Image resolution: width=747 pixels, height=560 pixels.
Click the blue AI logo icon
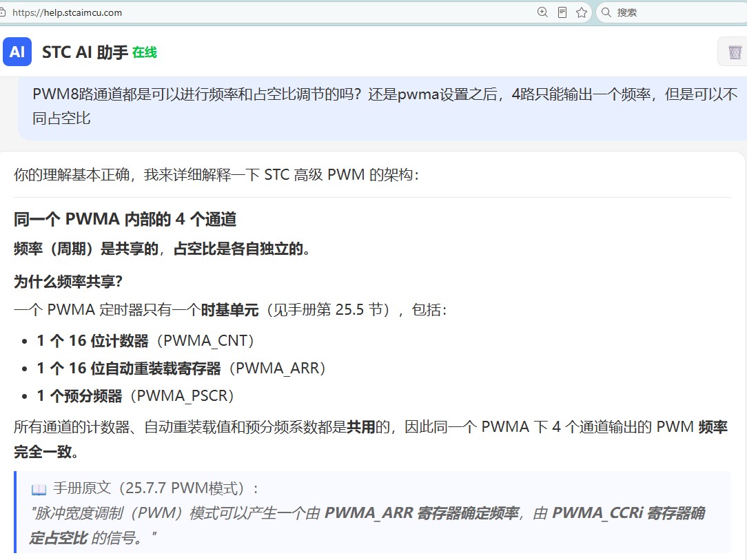17,52
